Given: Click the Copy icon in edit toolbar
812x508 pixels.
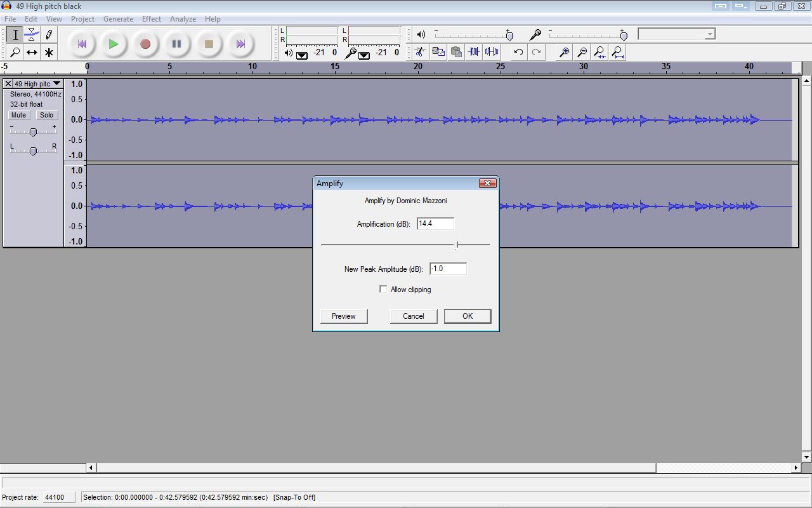Looking at the screenshot, I should click(x=438, y=52).
